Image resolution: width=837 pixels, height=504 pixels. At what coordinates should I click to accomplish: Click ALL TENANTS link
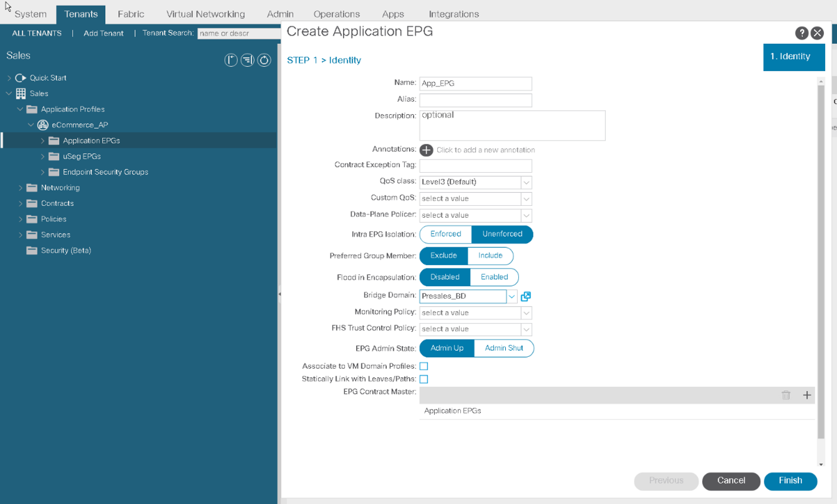pyautogui.click(x=37, y=33)
